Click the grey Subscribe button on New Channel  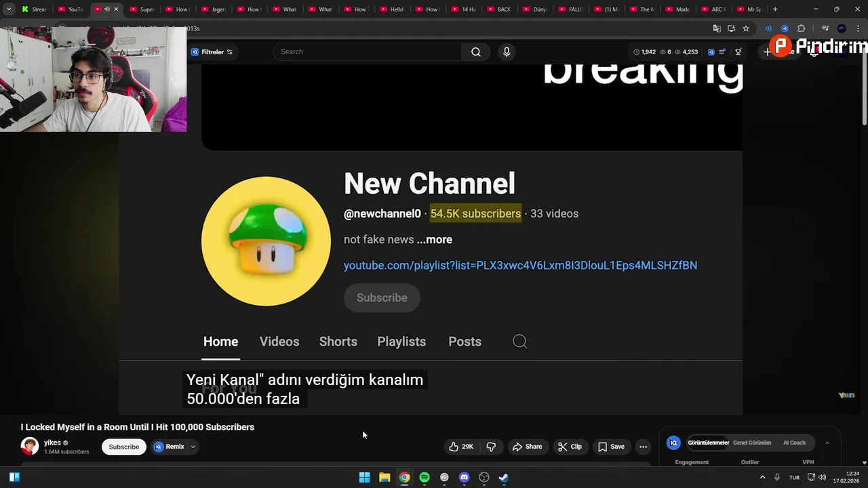[382, 298]
